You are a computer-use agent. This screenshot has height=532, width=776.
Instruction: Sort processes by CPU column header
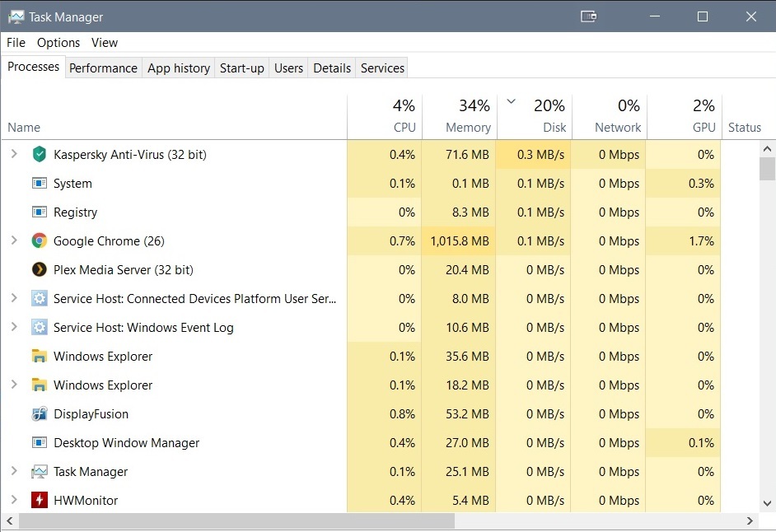404,128
